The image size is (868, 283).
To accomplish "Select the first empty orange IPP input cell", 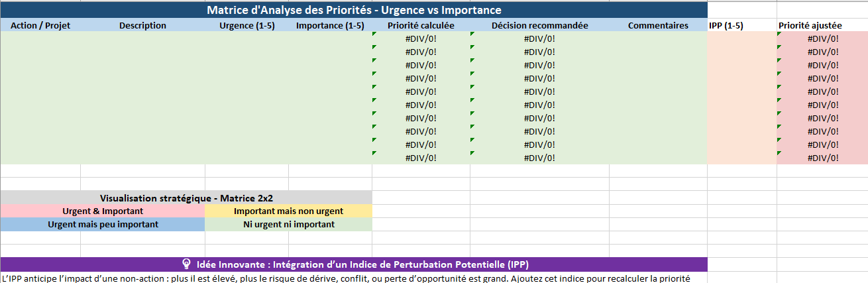I will point(741,38).
